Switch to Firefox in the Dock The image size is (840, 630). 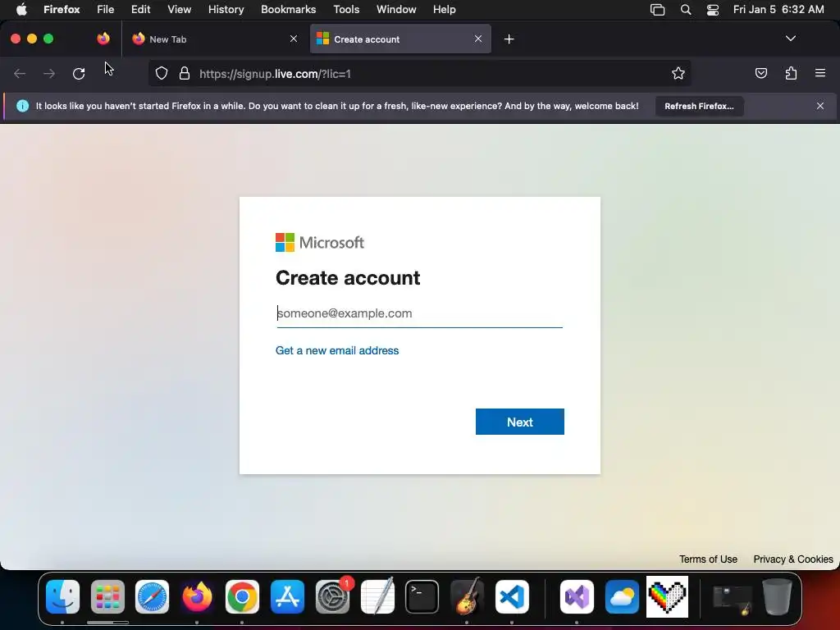click(197, 596)
